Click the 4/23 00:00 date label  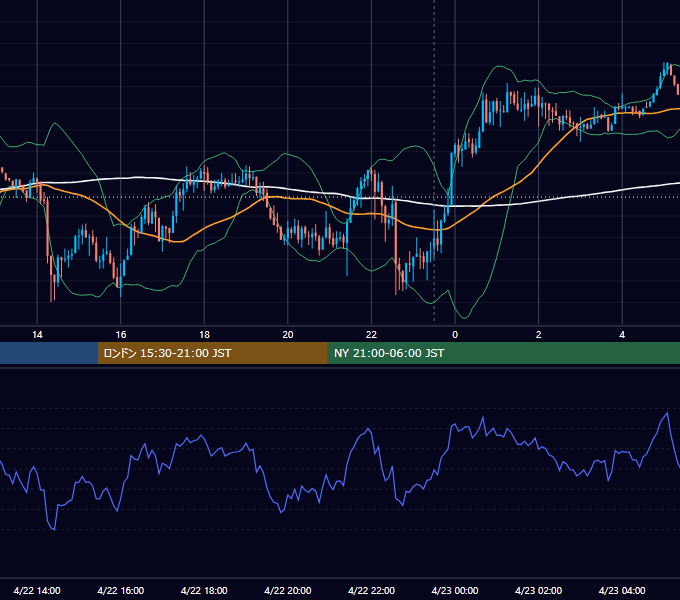(455, 590)
